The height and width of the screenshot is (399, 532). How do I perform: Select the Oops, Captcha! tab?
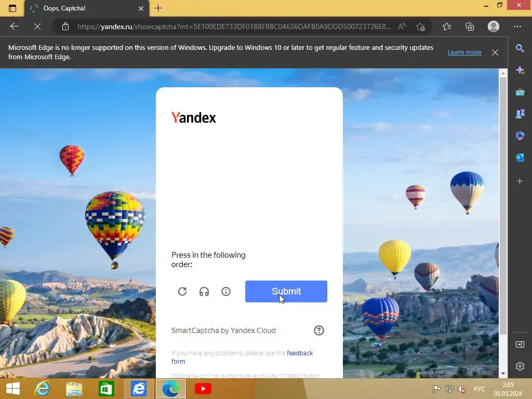coord(87,8)
